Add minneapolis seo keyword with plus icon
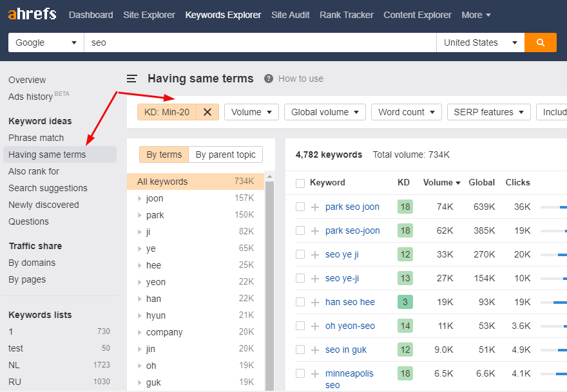Viewport: 567px width, 392px height. pos(315,374)
